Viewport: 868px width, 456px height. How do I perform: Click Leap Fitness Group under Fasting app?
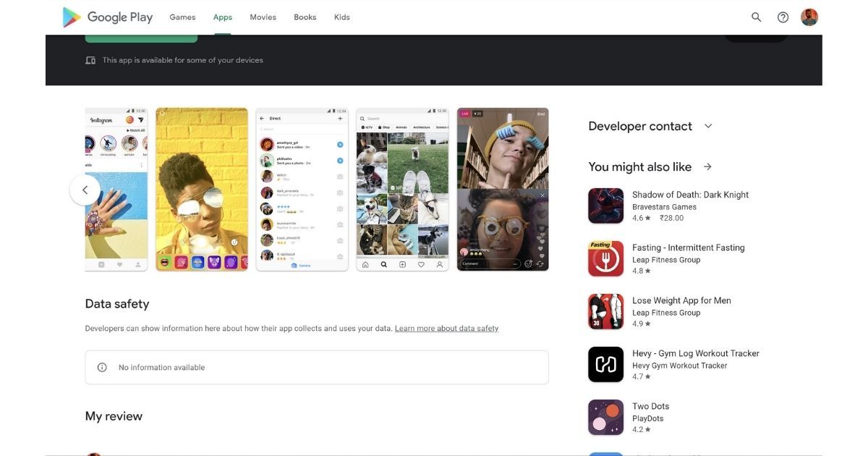(666, 260)
